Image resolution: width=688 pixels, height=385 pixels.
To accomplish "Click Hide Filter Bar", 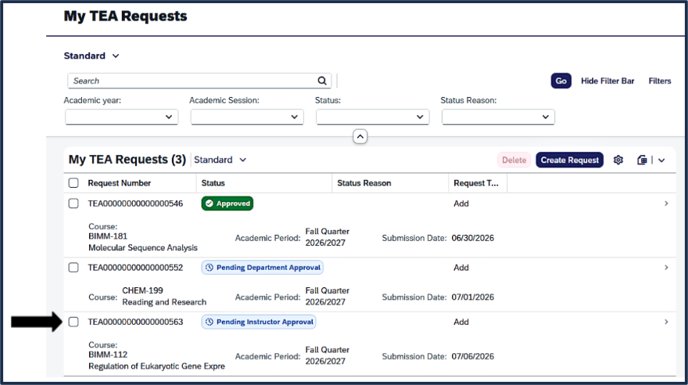I will 608,81.
